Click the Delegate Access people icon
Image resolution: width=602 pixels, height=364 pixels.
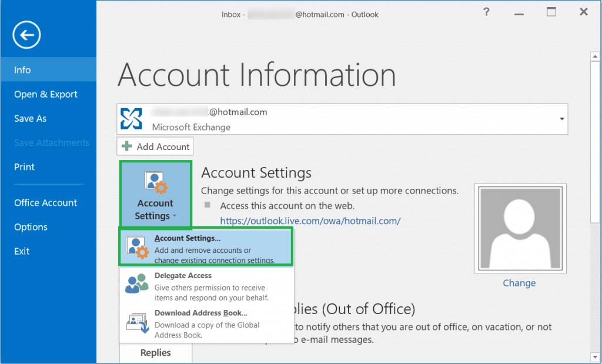136,283
